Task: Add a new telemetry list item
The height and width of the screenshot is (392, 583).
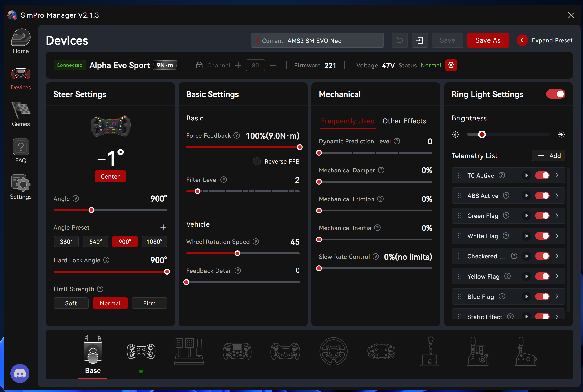Action: (x=548, y=156)
